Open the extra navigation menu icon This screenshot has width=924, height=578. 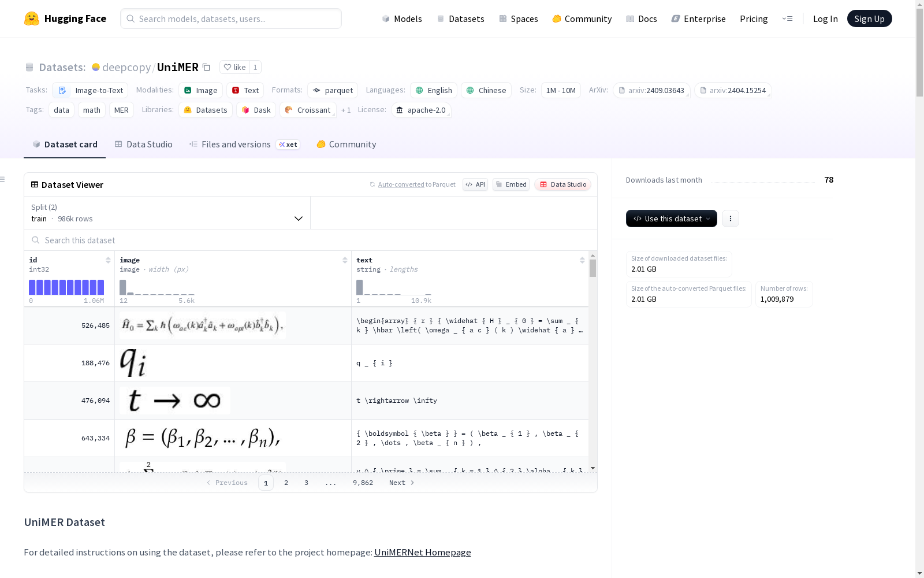click(787, 18)
